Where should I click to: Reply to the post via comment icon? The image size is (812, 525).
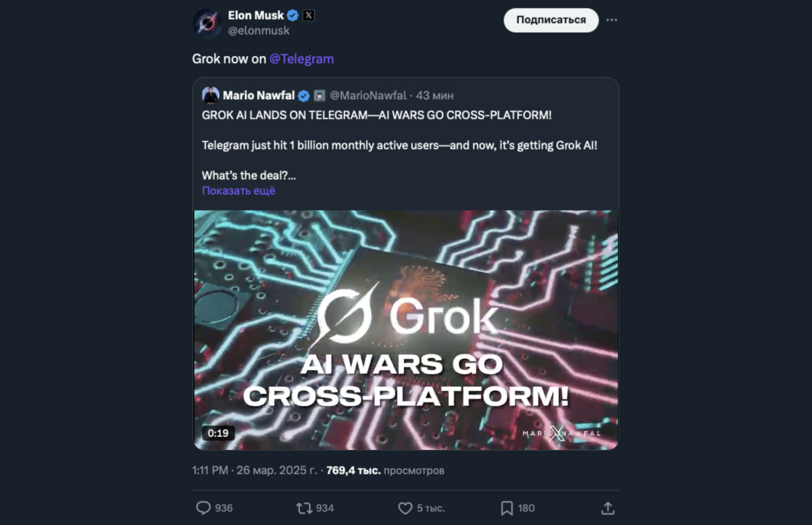pyautogui.click(x=203, y=507)
